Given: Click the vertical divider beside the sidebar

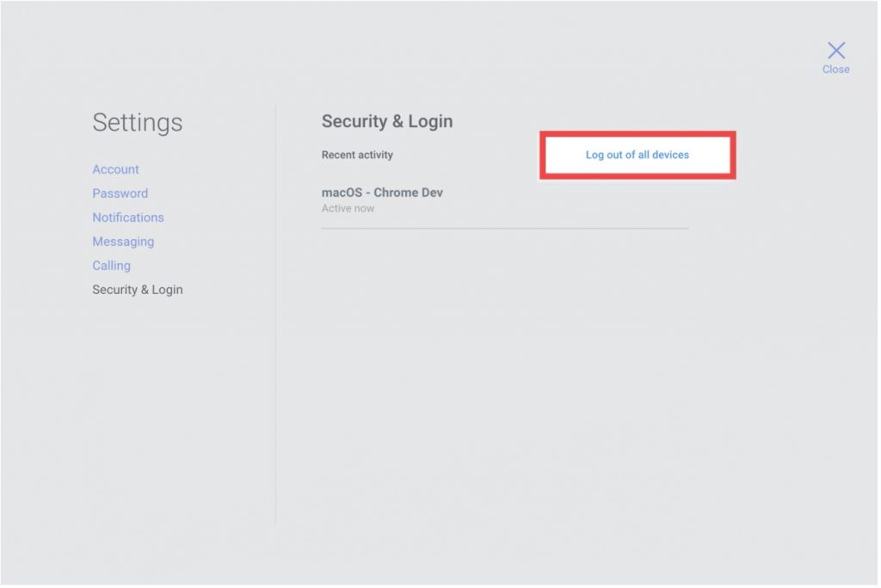Looking at the screenshot, I should [x=275, y=344].
